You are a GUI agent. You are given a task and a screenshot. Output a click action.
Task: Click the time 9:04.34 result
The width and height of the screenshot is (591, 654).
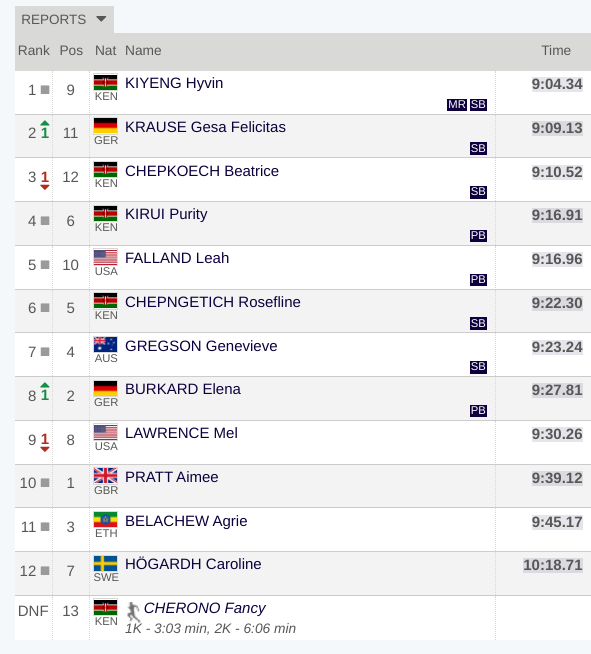(557, 84)
